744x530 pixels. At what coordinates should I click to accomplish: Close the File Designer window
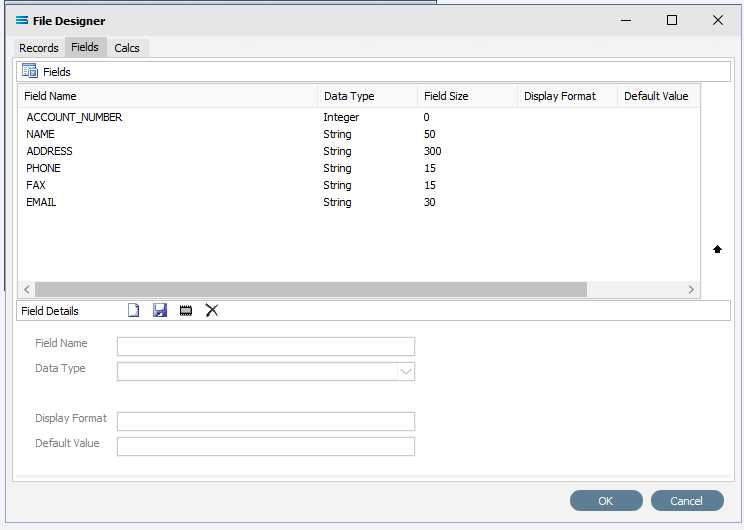click(x=718, y=20)
